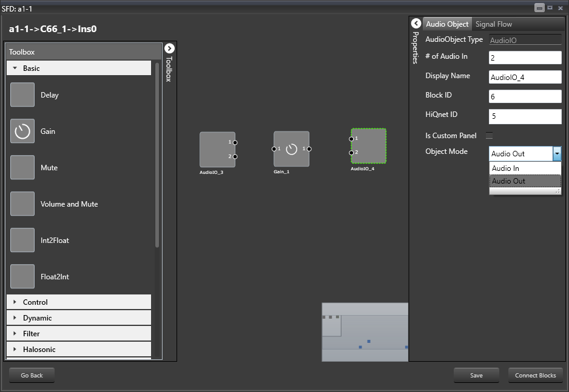Click the # of Audio In field
This screenshot has height=392, width=569.
coord(525,58)
